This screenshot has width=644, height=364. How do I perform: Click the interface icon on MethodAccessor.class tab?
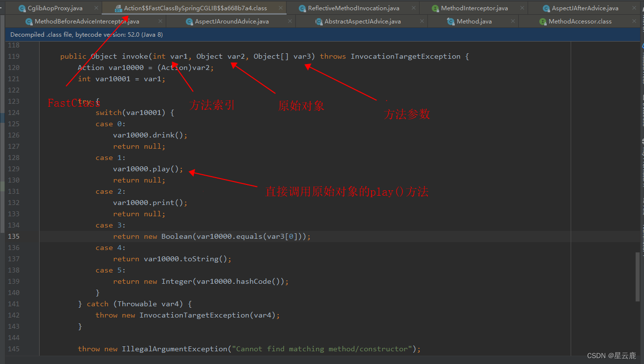(543, 21)
